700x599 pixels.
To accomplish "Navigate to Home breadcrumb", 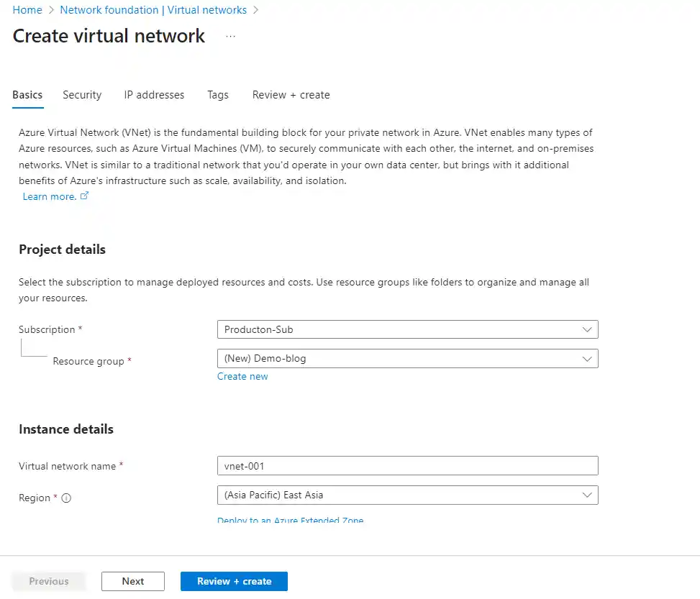I will pos(27,10).
